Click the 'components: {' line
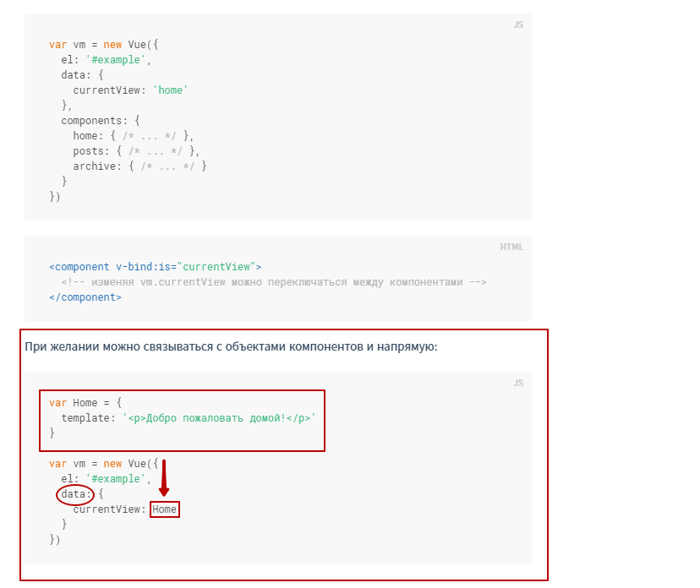Image resolution: width=700 pixels, height=588 pixels. point(101,121)
